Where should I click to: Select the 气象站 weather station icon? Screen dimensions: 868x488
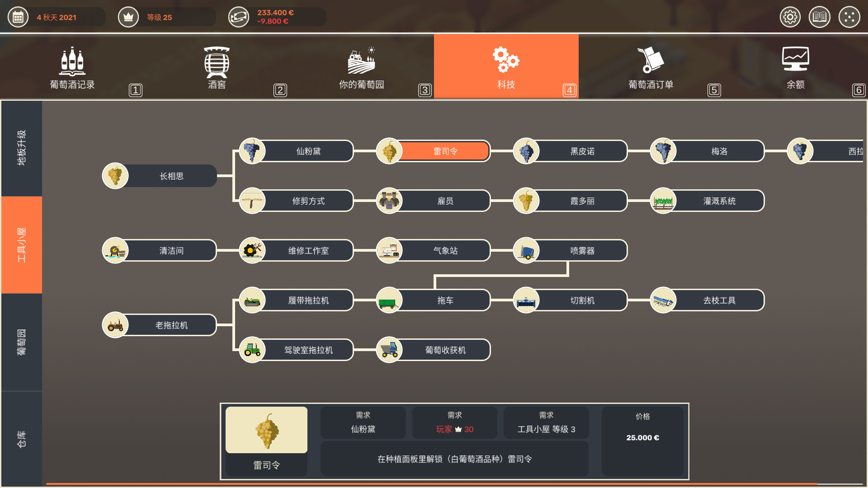389,250
